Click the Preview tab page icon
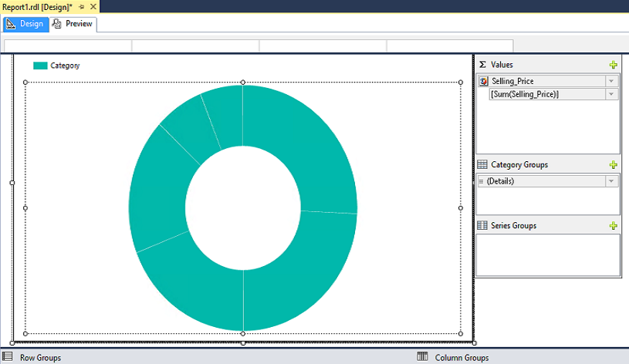The height and width of the screenshot is (364, 629). pyautogui.click(x=57, y=24)
